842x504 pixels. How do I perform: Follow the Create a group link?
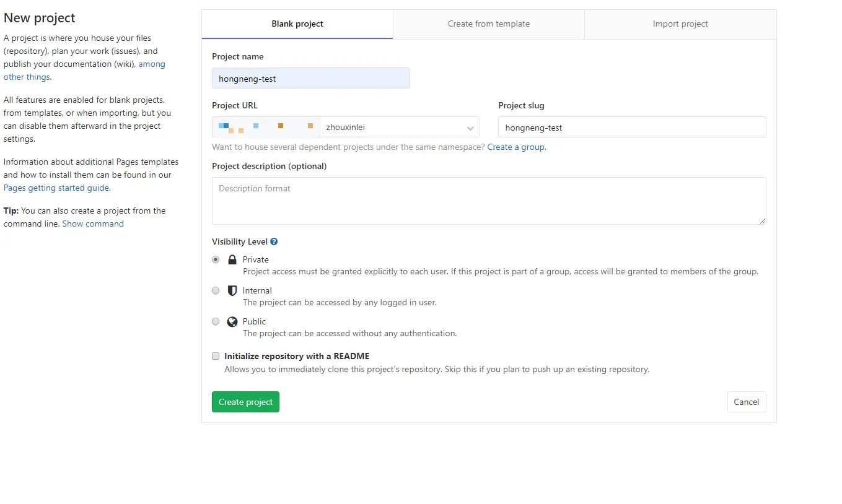point(515,147)
